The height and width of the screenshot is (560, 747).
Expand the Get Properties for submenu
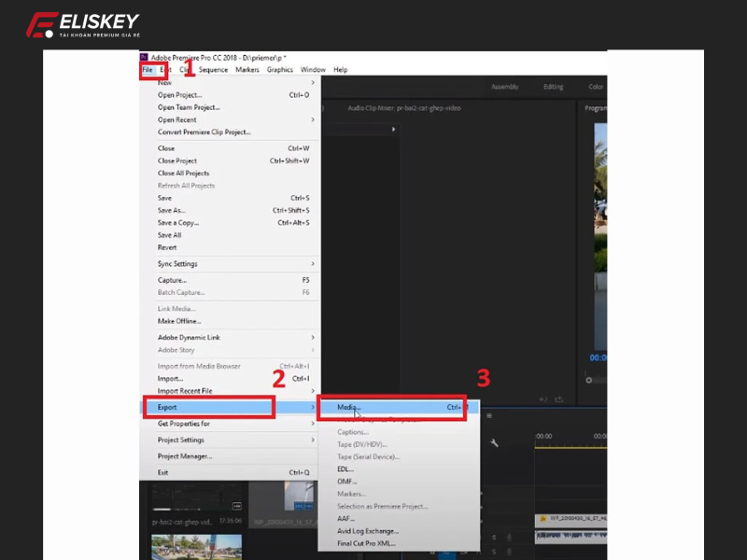[x=185, y=423]
